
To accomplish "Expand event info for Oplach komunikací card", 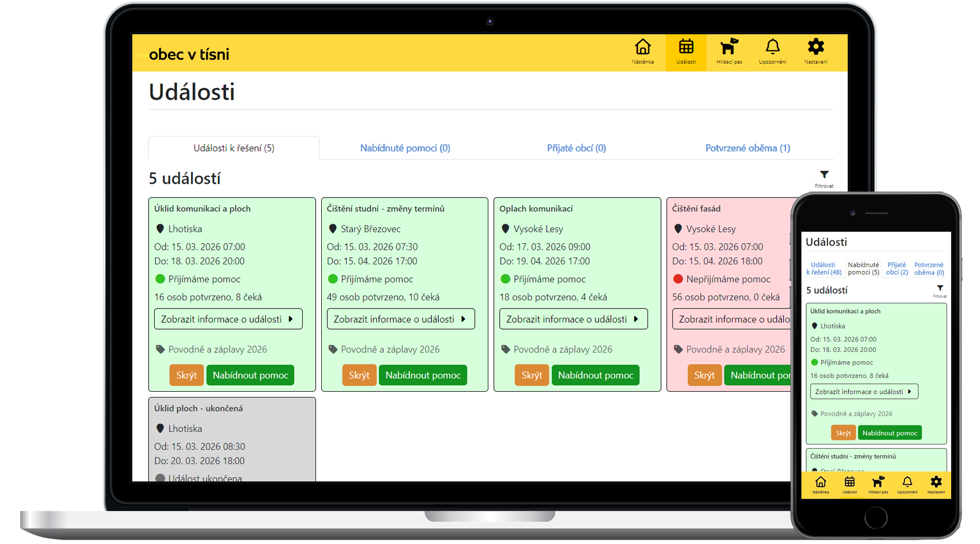I will (573, 319).
